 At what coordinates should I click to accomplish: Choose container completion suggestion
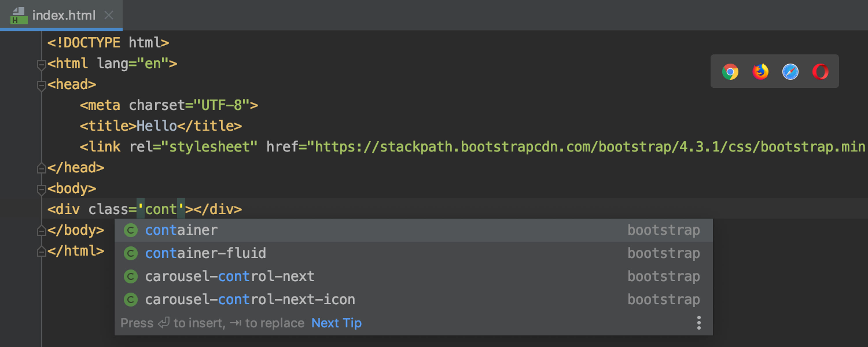(181, 230)
